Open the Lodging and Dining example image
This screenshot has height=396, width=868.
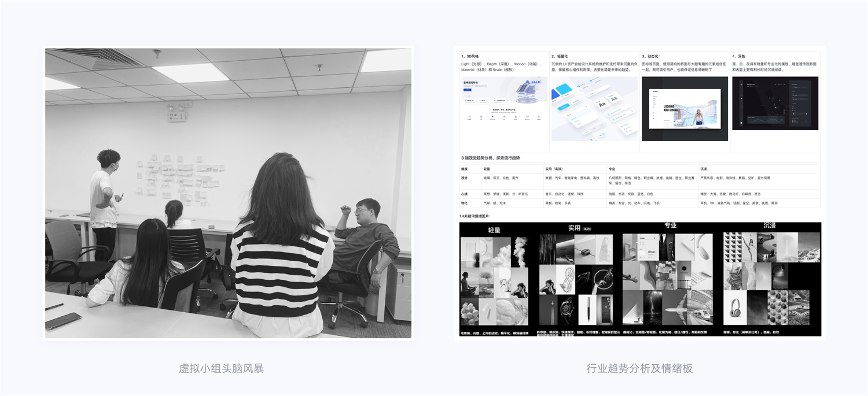pyautogui.click(x=685, y=109)
